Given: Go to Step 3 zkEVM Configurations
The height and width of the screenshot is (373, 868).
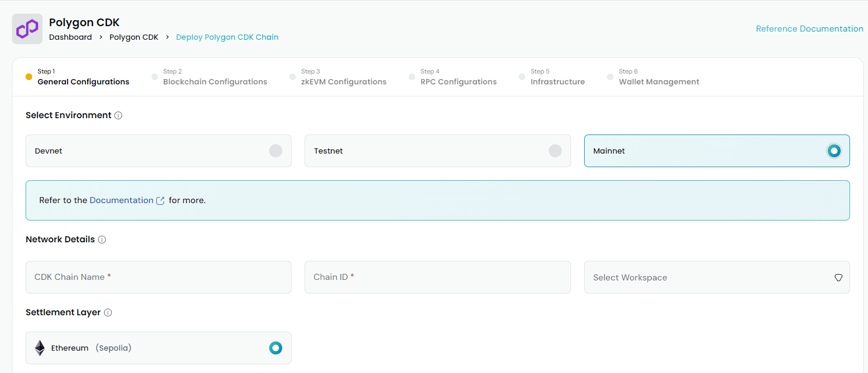Looking at the screenshot, I should pos(338,77).
